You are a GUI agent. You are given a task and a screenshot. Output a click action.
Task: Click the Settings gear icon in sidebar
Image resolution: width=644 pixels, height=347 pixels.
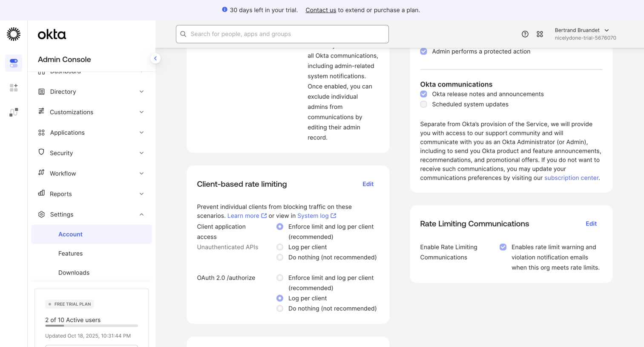(x=41, y=214)
